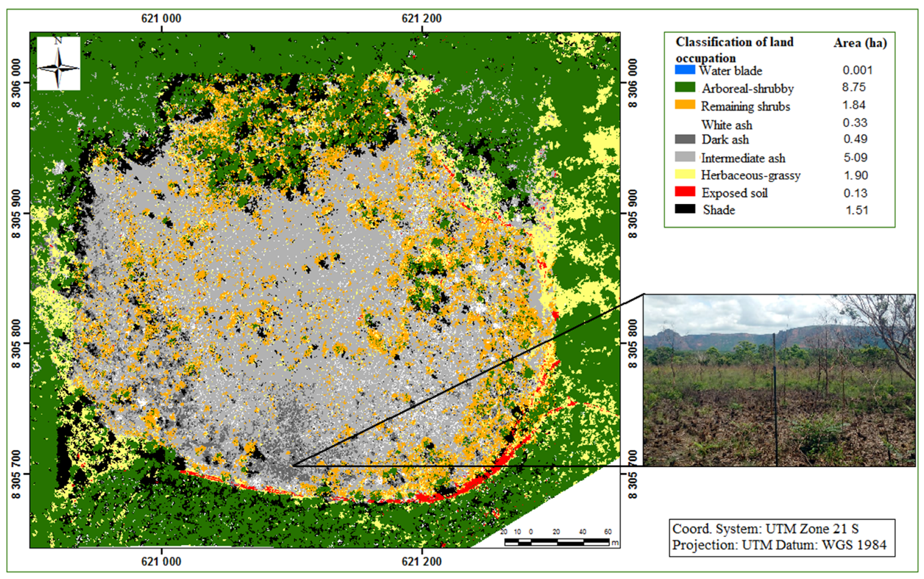Screen dimensions: 924x579
Task: Select the Intermediate ash light-gray swatch
Action: coord(685,157)
